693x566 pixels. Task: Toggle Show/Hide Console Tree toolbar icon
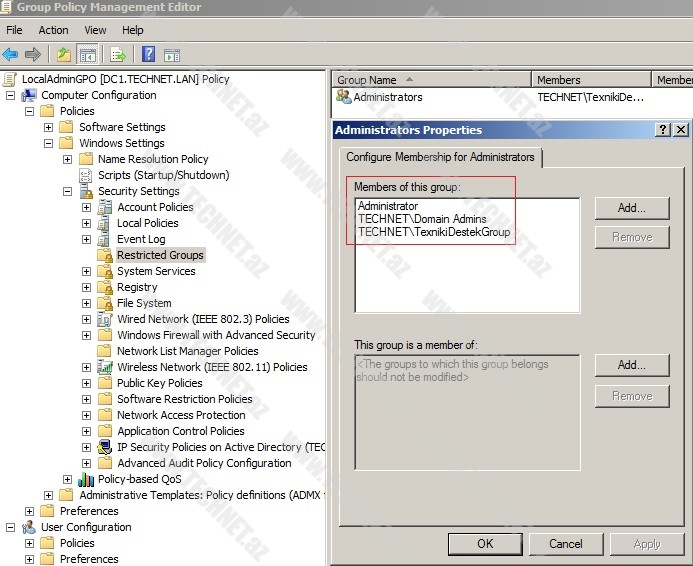pos(88,55)
